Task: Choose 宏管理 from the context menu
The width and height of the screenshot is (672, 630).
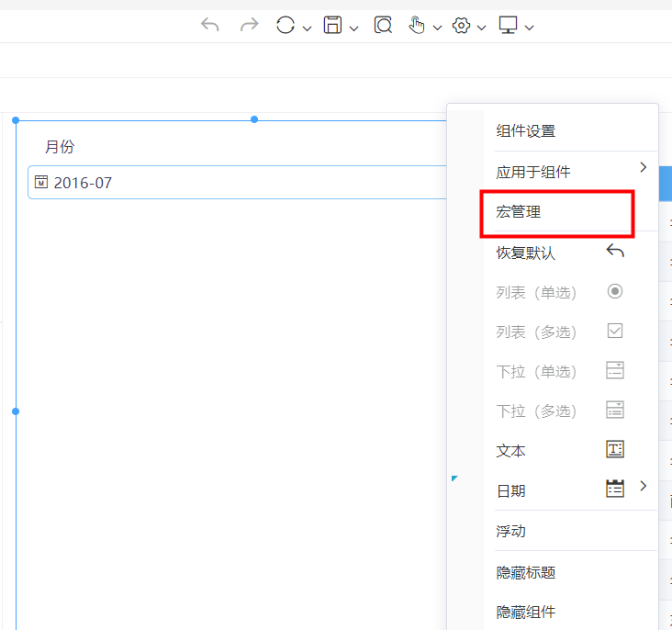Action: tap(519, 212)
